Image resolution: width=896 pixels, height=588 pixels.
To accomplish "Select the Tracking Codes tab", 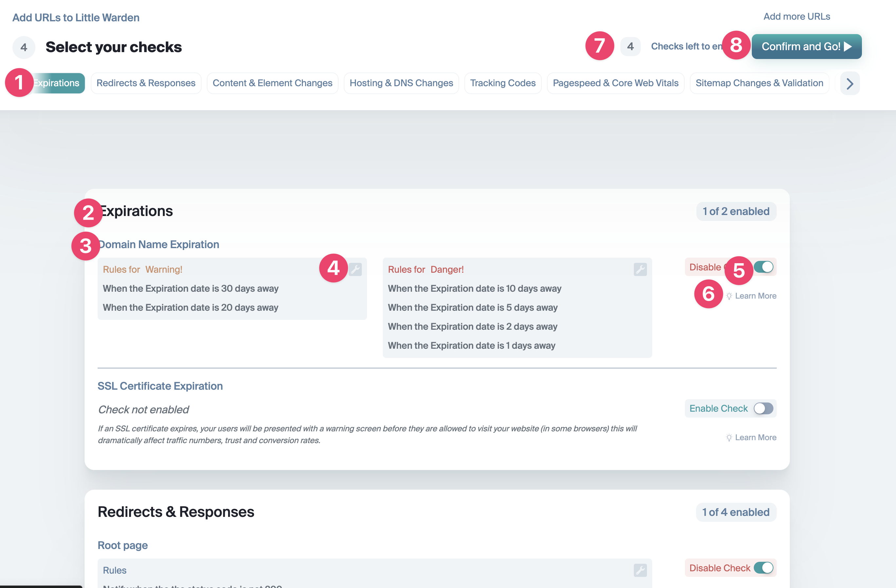I will 503,83.
